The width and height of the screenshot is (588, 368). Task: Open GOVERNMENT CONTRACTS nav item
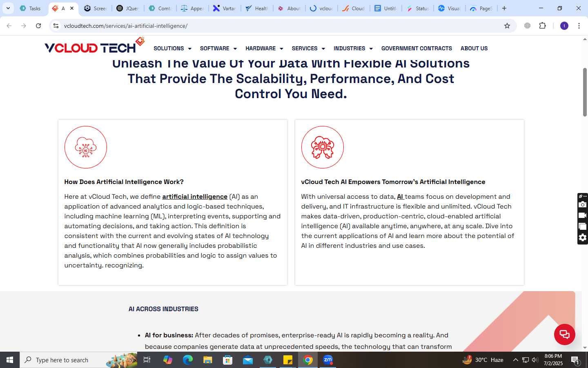(x=416, y=48)
